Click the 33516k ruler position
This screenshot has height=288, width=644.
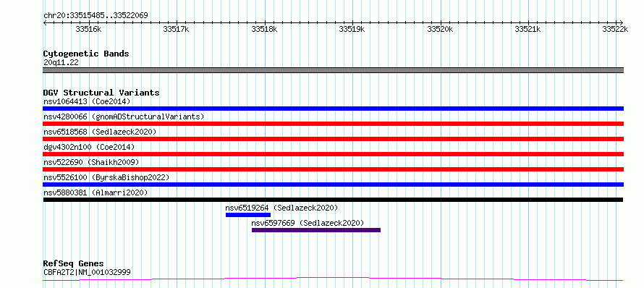pyautogui.click(x=89, y=29)
